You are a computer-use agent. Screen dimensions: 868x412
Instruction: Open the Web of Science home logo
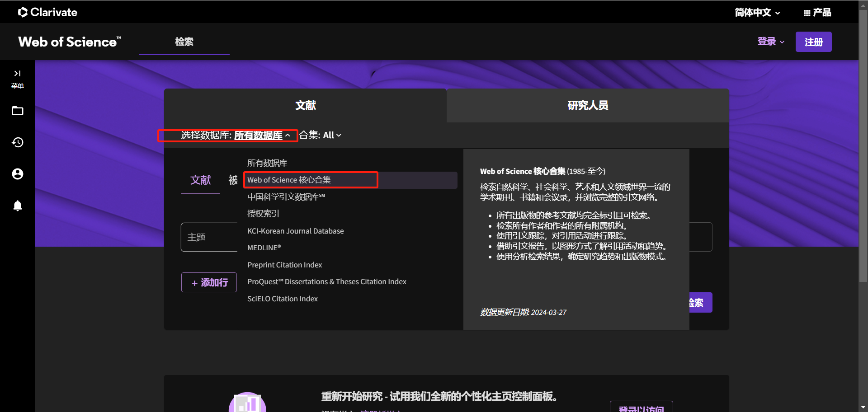pos(70,42)
